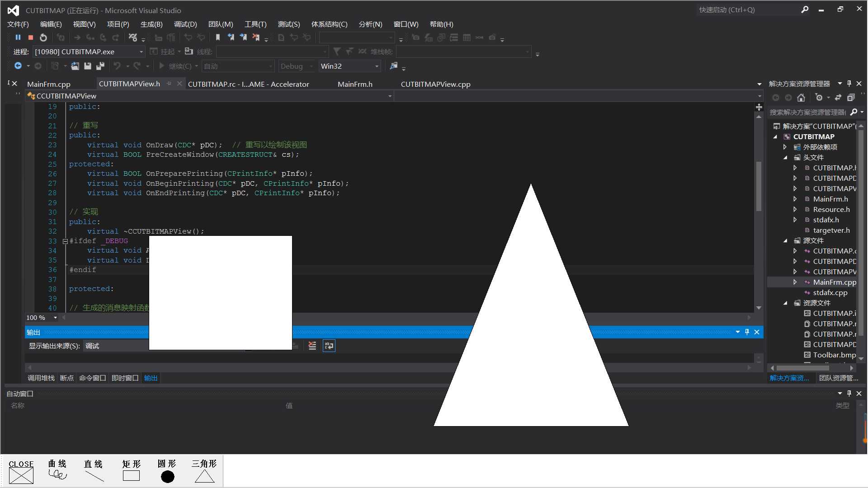
Task: Sync Solution Explorer with active document
Action: pos(838,98)
